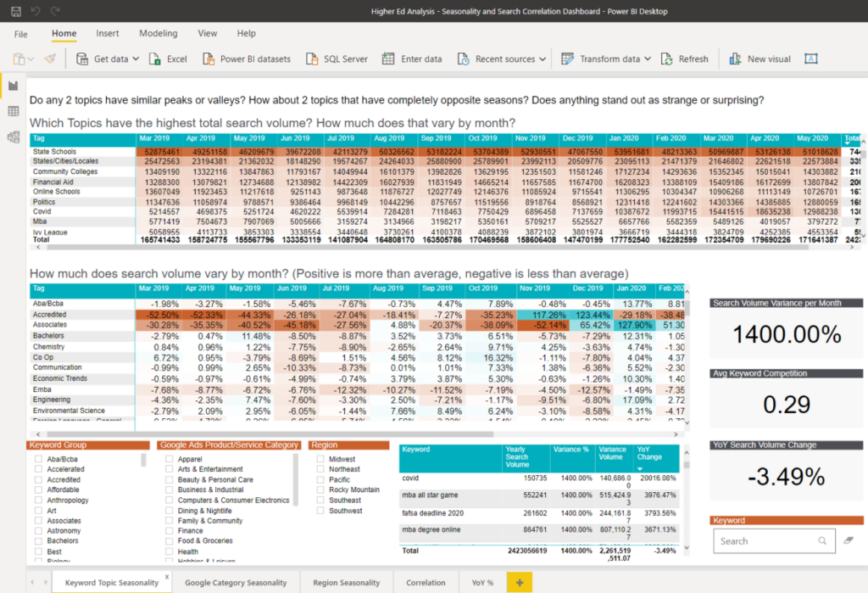This screenshot has height=593, width=868.
Task: Click the Refresh data button
Action: 684,59
